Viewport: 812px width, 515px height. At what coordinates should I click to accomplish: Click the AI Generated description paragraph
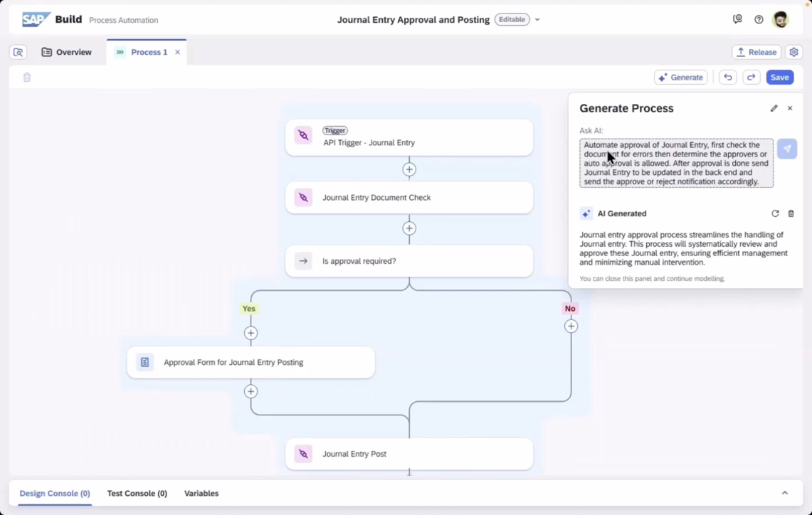(x=684, y=248)
